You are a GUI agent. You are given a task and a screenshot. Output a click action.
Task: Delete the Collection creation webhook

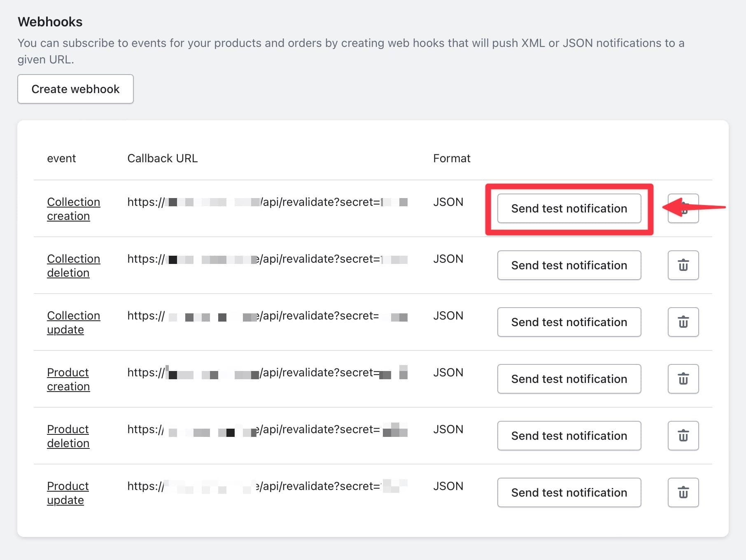pyautogui.click(x=683, y=208)
